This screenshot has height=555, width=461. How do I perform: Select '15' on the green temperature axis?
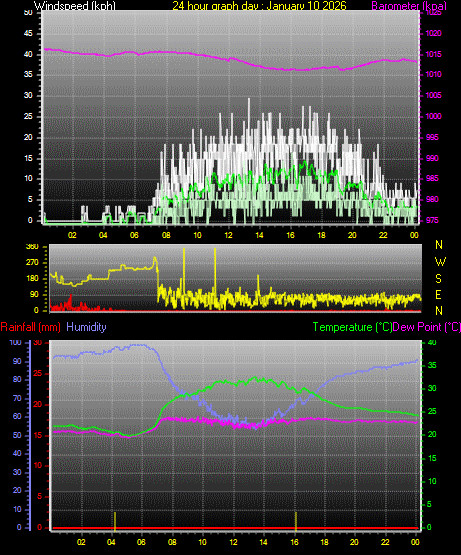tap(432, 458)
